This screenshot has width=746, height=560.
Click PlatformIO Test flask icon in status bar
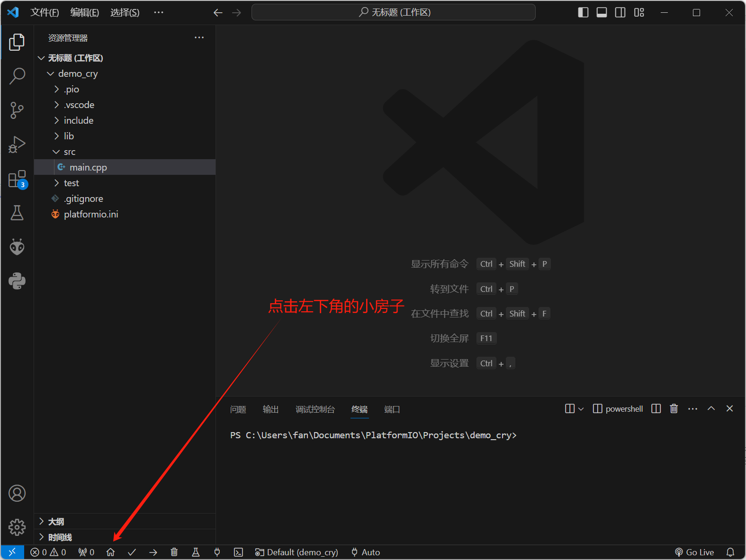(196, 552)
